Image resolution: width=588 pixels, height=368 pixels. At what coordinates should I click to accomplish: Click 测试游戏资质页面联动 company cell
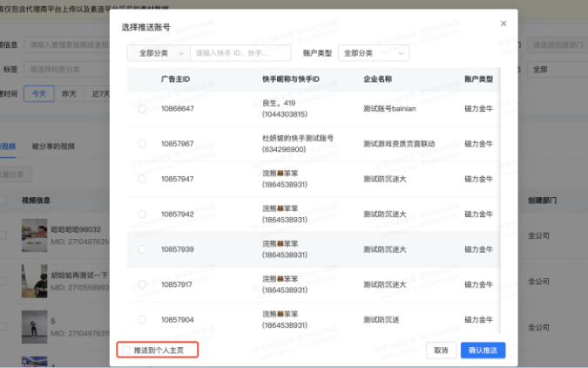399,144
